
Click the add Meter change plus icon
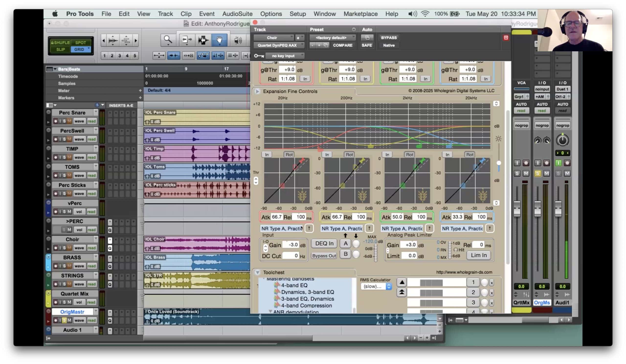click(140, 91)
